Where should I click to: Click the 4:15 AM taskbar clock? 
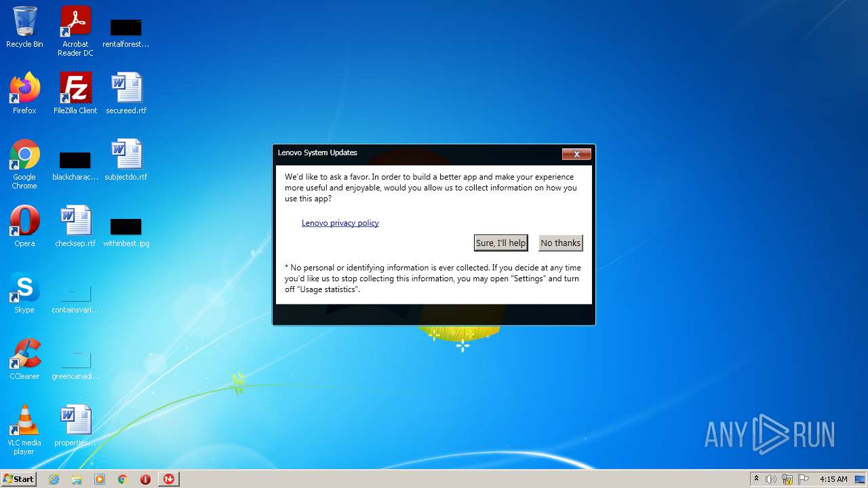tap(833, 479)
